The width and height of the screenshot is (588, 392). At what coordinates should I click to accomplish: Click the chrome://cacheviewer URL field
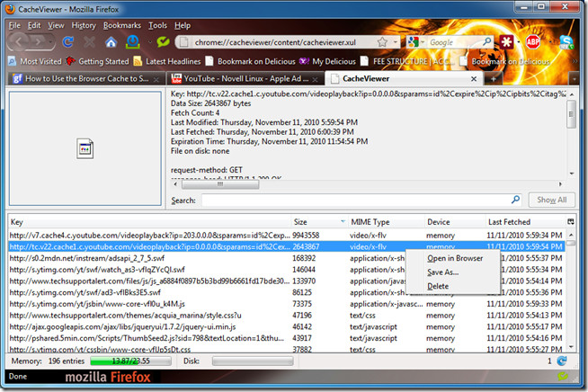(x=276, y=42)
